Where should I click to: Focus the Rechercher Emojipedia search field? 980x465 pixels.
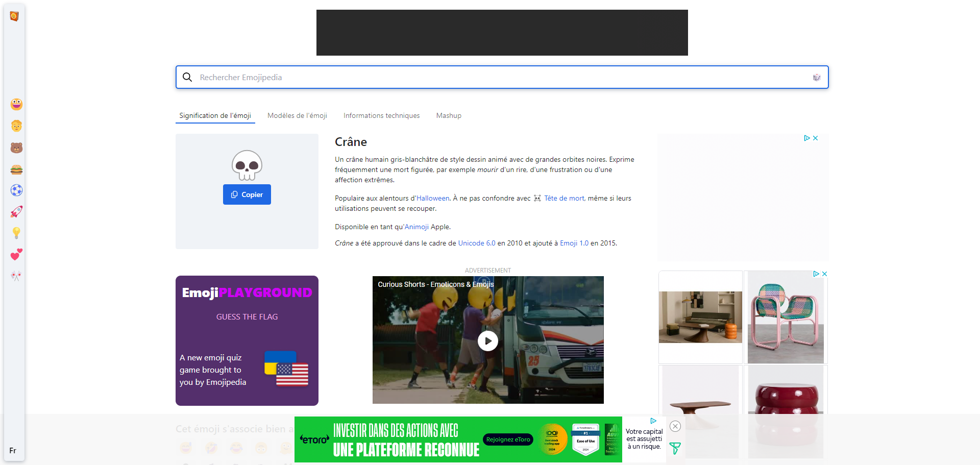point(502,77)
